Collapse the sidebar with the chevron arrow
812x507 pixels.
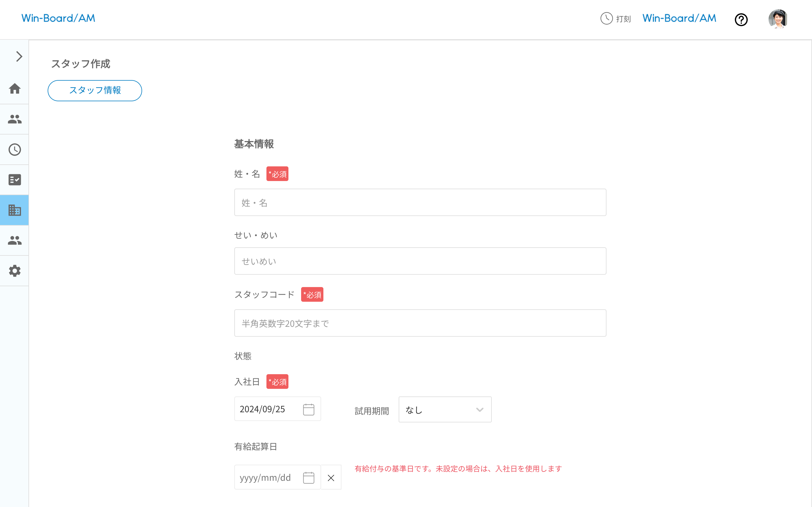[18, 56]
